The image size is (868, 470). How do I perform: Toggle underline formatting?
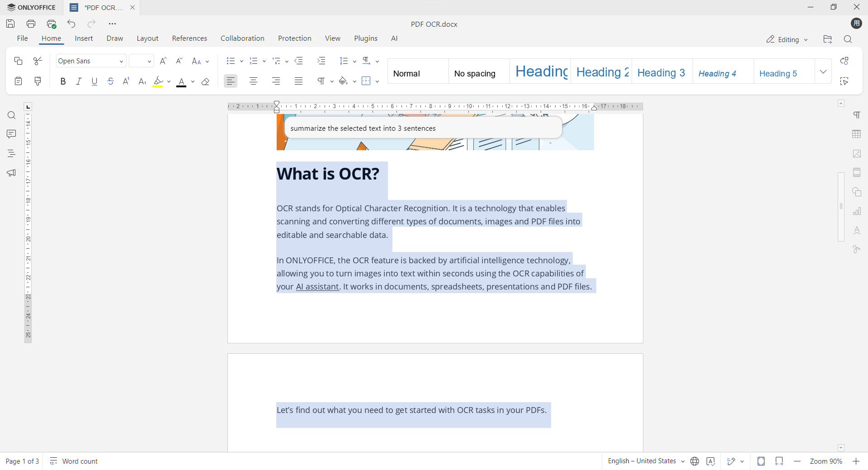coord(94,81)
